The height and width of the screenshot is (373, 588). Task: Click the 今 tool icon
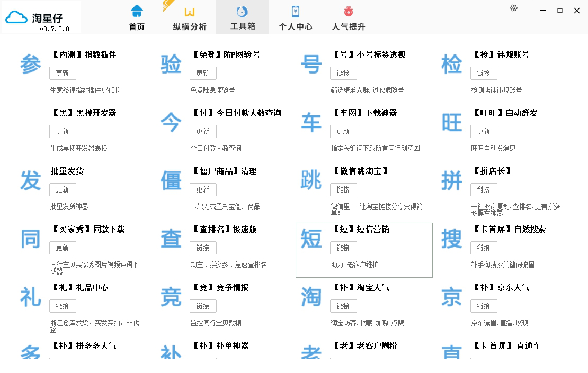click(171, 122)
